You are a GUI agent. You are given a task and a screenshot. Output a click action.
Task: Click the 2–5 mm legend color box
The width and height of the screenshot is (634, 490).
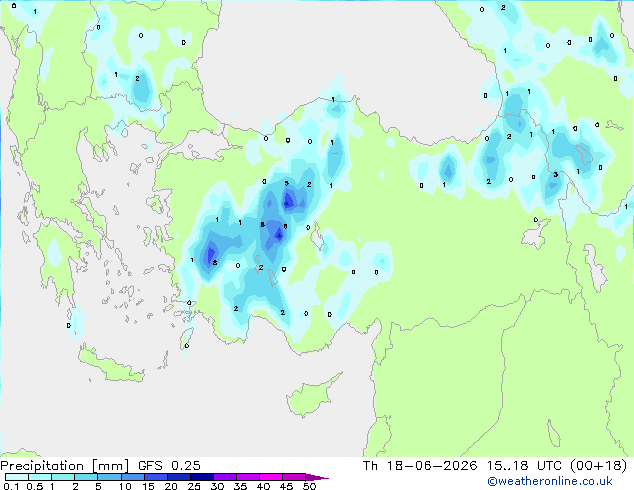(86, 477)
